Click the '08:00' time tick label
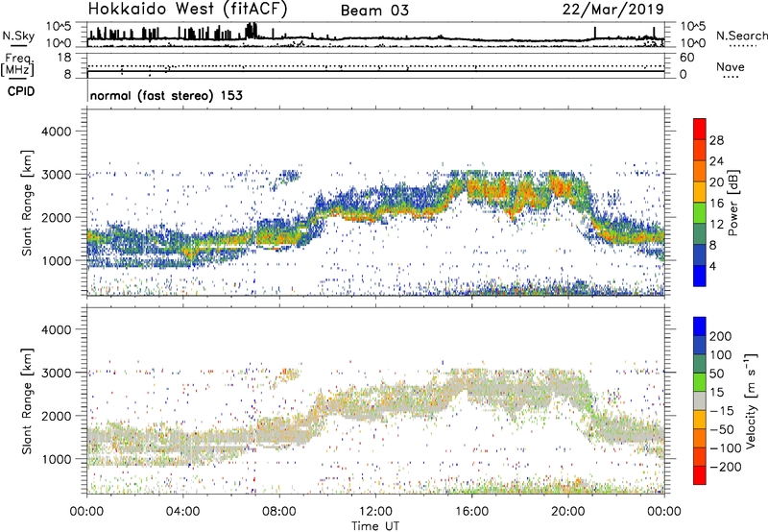The image size is (768, 532). point(279,512)
